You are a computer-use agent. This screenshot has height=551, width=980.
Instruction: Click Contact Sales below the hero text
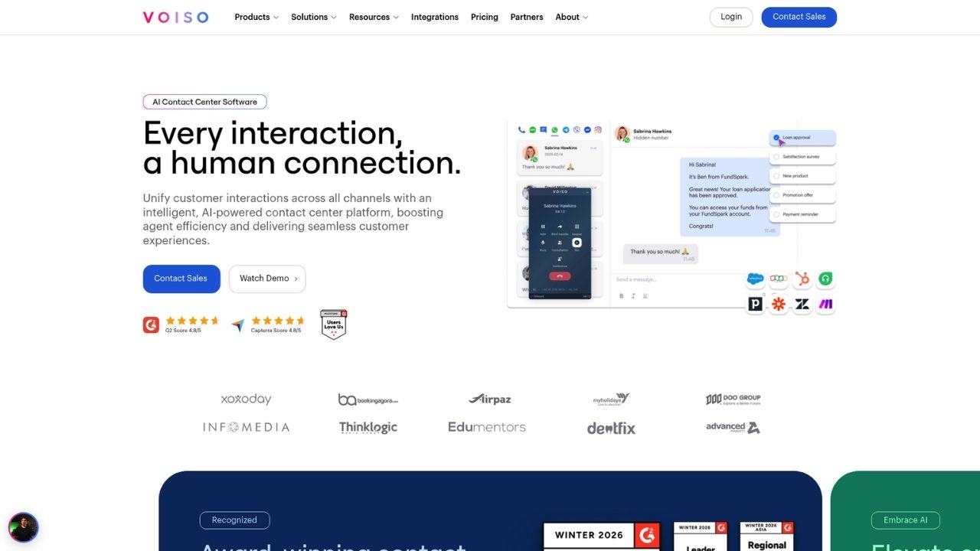click(x=181, y=279)
